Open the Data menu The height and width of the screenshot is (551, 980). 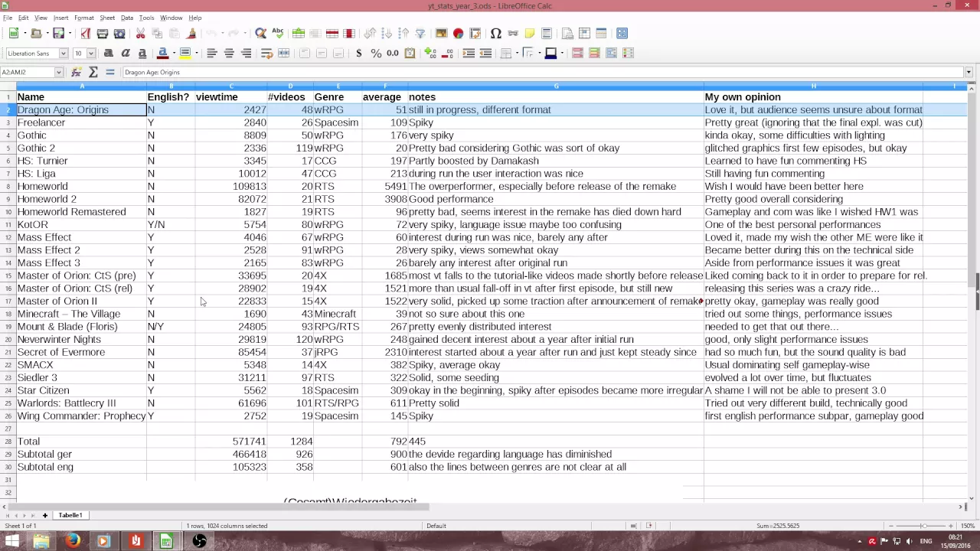pyautogui.click(x=127, y=18)
